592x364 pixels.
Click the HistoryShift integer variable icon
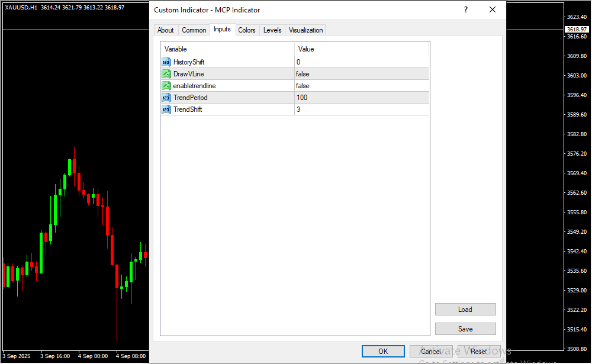[x=166, y=62]
